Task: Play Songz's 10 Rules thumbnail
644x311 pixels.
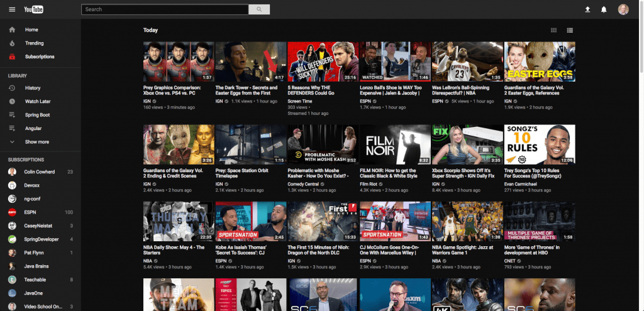Action: (x=540, y=145)
